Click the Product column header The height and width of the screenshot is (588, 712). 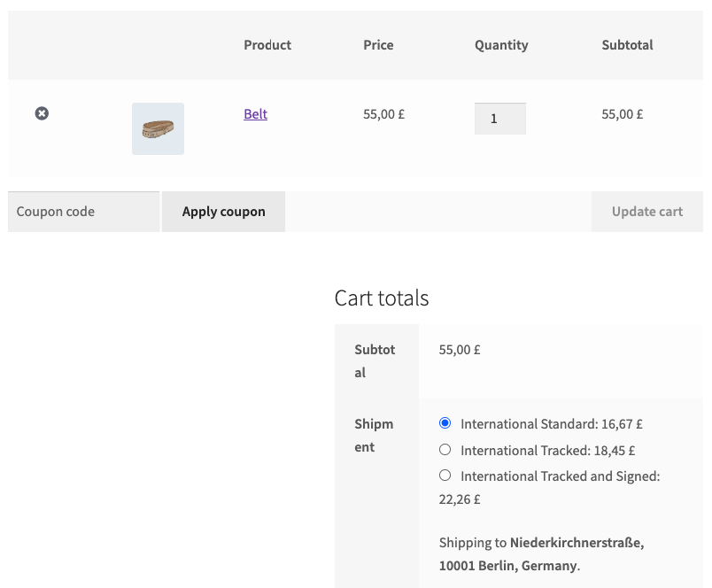pos(267,44)
